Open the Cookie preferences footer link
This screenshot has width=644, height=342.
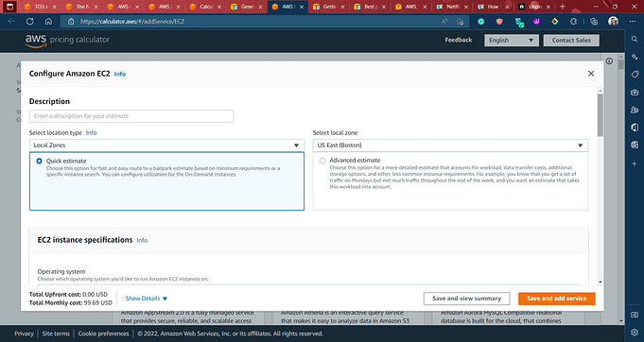coord(103,333)
